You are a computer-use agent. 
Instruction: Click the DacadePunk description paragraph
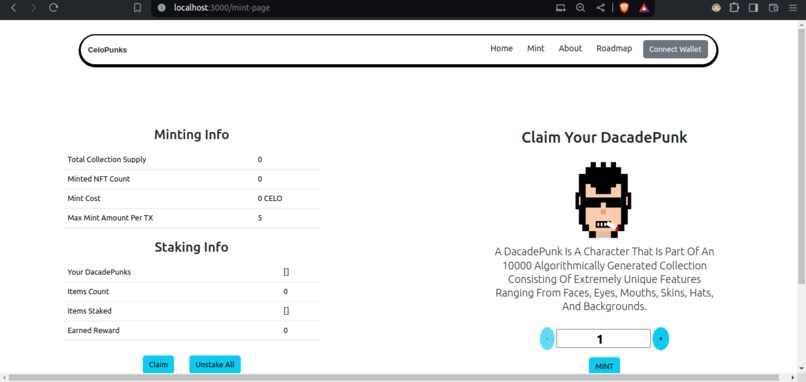tap(604, 279)
